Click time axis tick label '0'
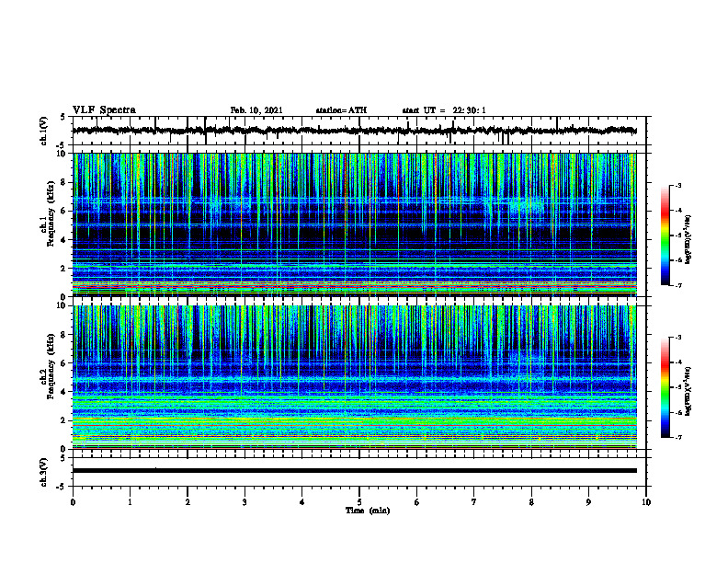The image size is (728, 563). tap(73, 502)
